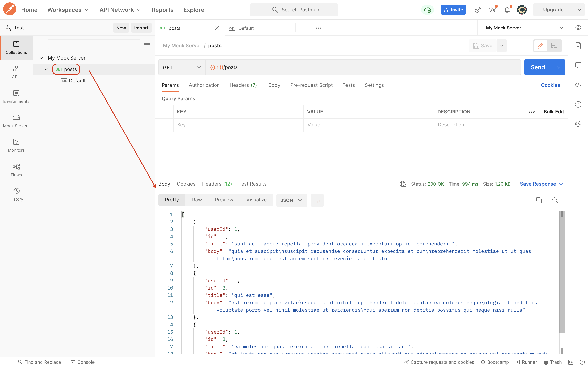This screenshot has height=367, width=588.
Task: Open the GET method dropdown
Action: click(182, 67)
